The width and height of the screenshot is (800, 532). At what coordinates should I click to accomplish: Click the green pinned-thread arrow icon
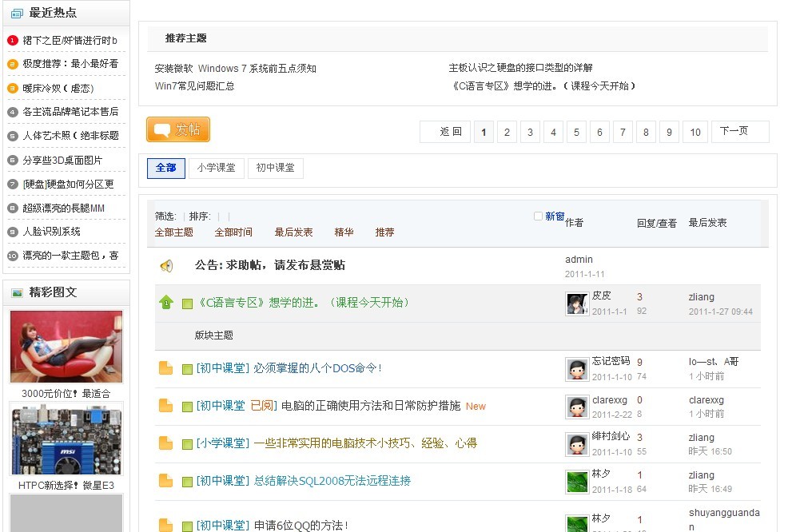point(166,303)
